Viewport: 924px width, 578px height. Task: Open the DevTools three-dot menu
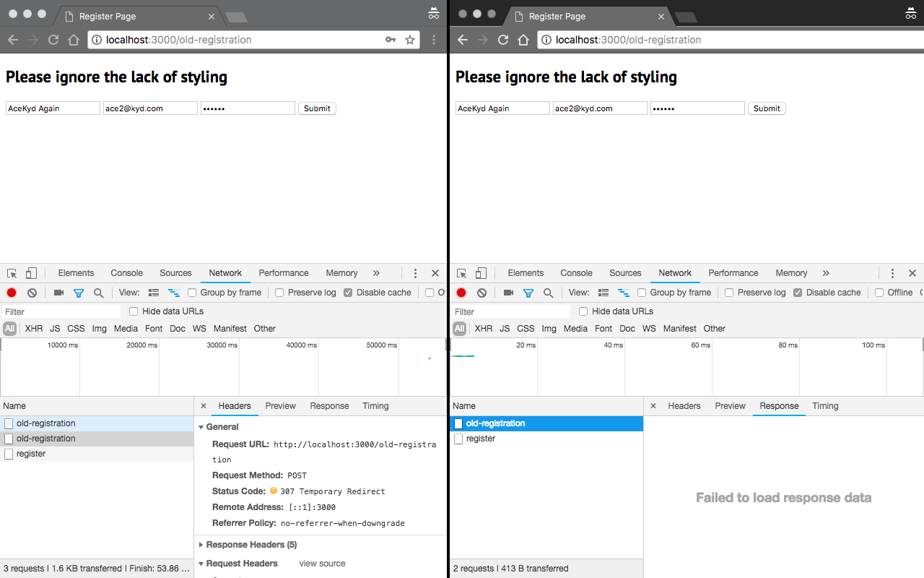(x=415, y=273)
